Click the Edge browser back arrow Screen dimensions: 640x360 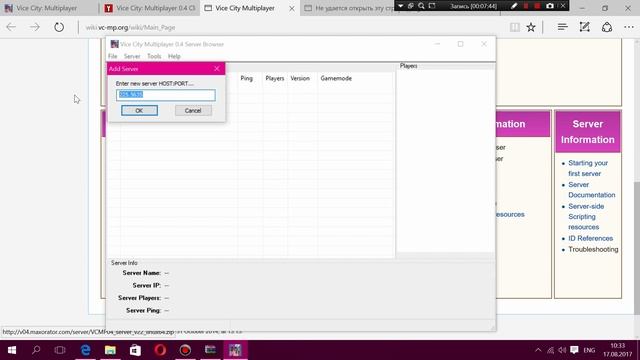[x=11, y=27]
